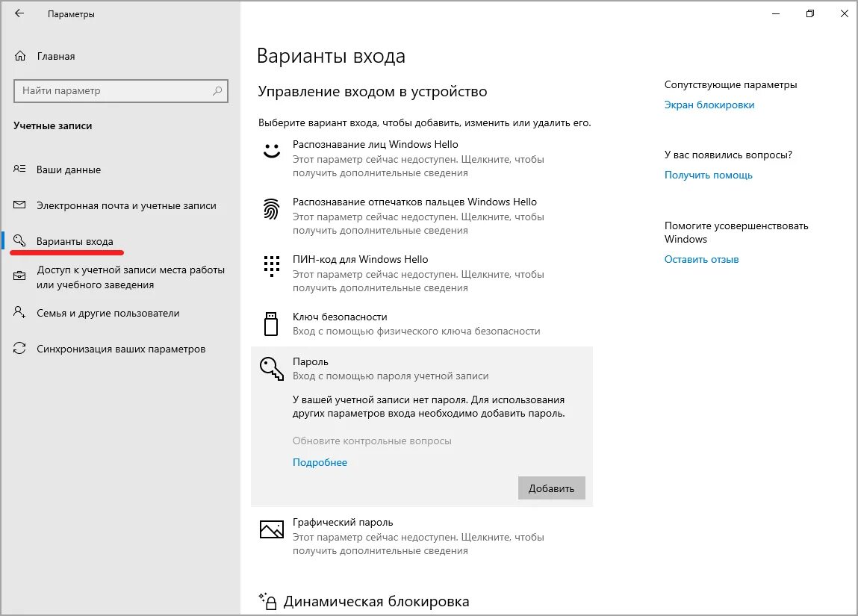858x616 pixels.
Task: Click the Пароль key icon
Action: click(x=271, y=367)
